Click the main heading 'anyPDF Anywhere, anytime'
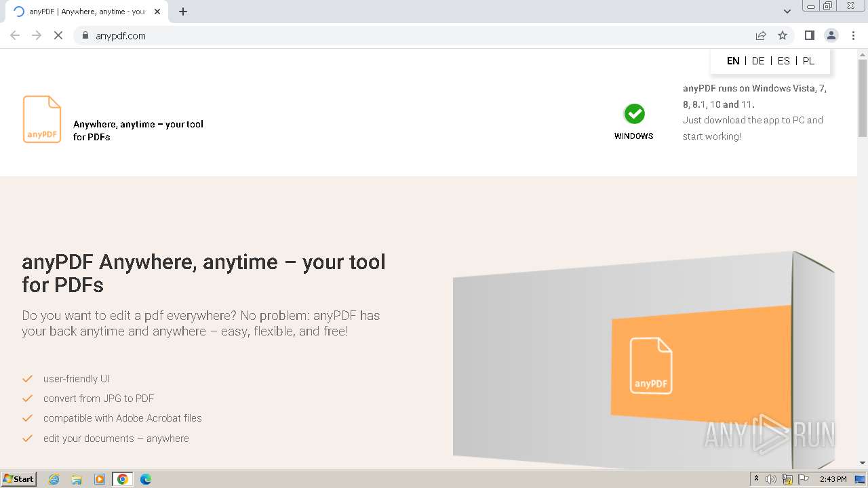868x488 pixels. click(x=203, y=273)
